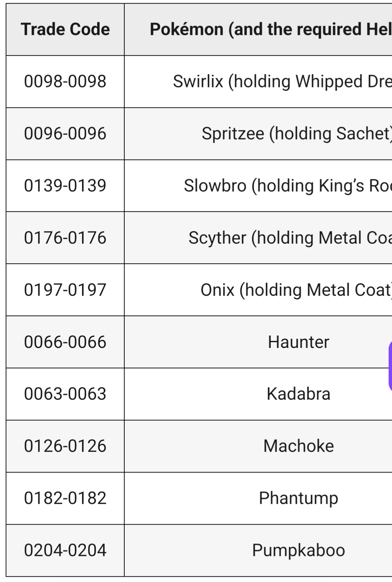The height and width of the screenshot is (582, 392).
Task: Click the Onix holding Metal Coat cell
Action: pos(296,290)
